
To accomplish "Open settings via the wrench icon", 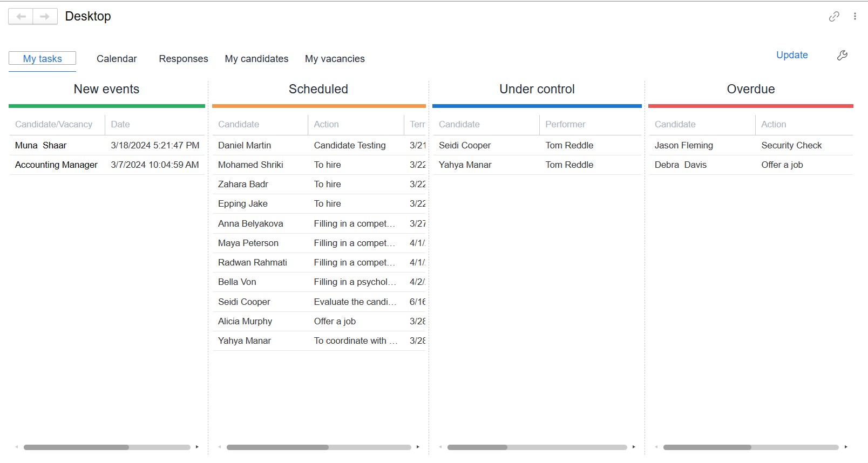I will pyautogui.click(x=842, y=55).
